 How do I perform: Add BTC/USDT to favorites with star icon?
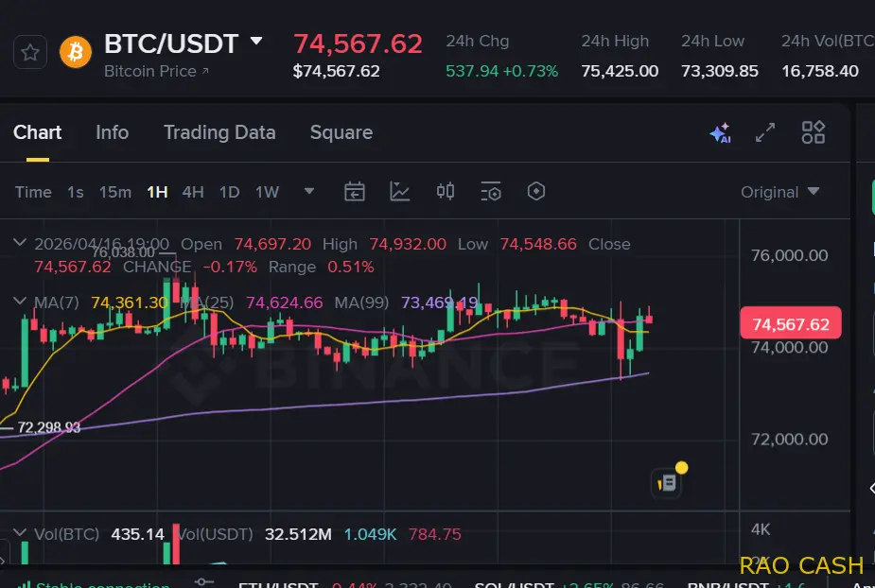pos(29,52)
